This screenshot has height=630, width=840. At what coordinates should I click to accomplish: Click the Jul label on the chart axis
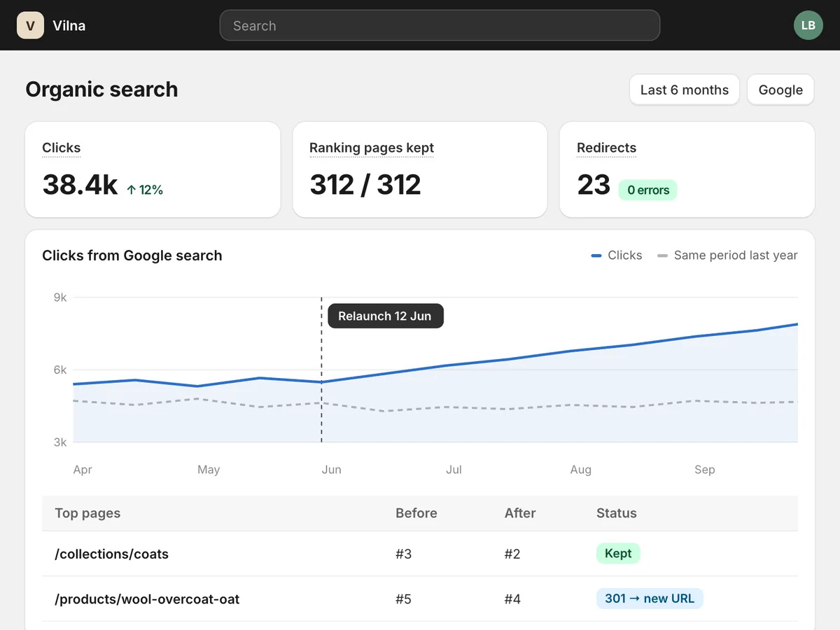pyautogui.click(x=454, y=470)
